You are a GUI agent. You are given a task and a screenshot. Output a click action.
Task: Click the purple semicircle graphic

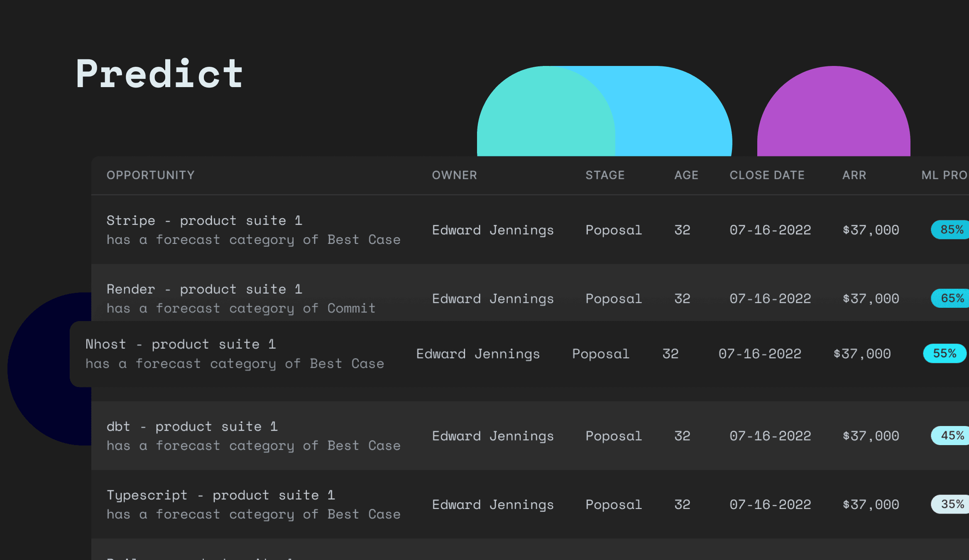(x=834, y=111)
